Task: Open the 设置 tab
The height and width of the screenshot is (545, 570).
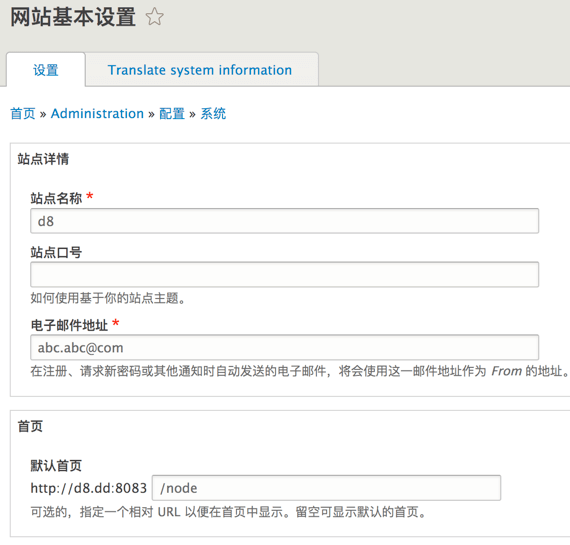Action: coord(46,70)
